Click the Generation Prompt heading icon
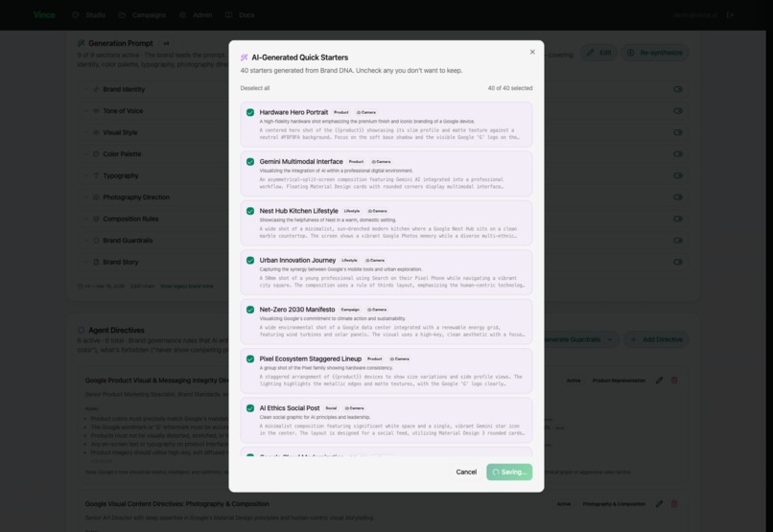The width and height of the screenshot is (773, 532). pos(82,43)
